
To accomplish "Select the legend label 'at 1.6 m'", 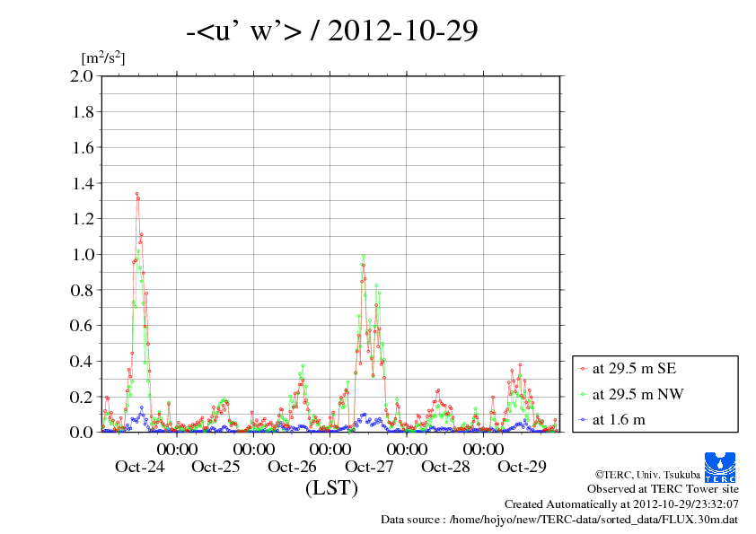I will click(x=619, y=420).
